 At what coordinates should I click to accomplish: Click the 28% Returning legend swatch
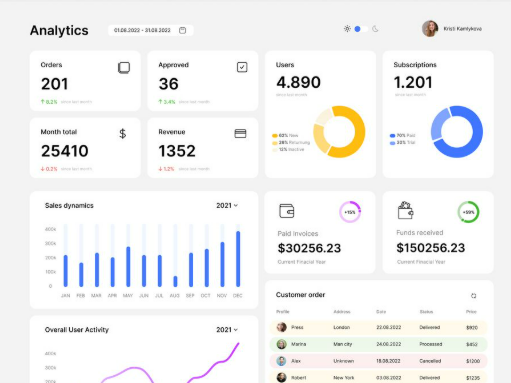[x=275, y=143]
